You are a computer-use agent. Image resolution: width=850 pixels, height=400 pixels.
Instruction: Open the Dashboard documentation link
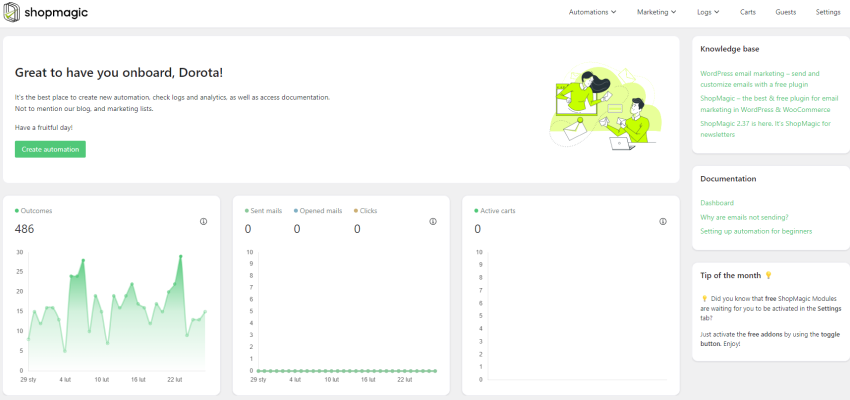click(717, 203)
